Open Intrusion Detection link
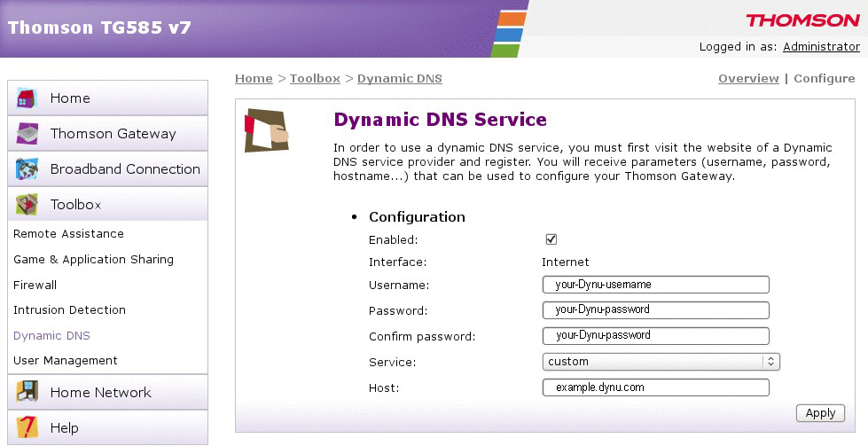Image resolution: width=868 pixels, height=446 pixels. (69, 309)
